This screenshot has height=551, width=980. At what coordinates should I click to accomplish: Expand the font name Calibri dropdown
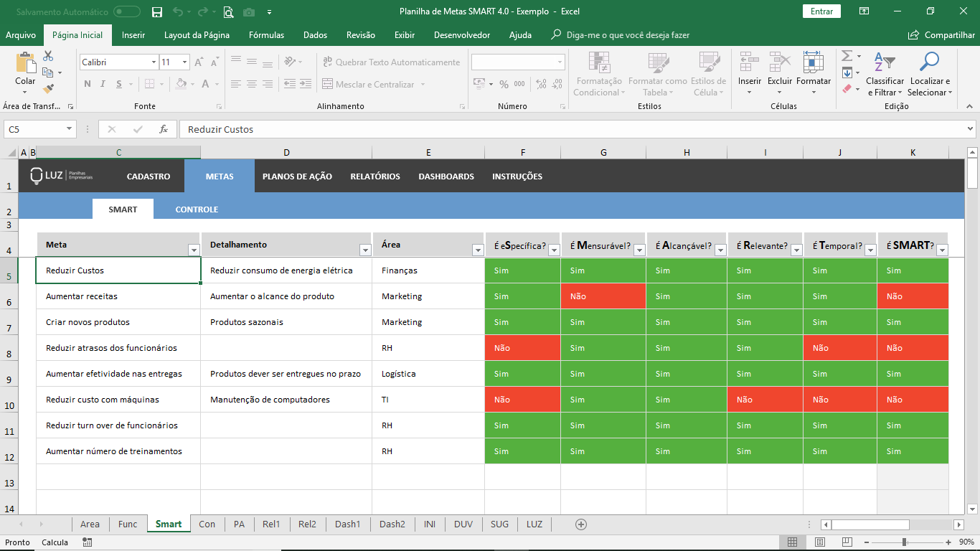pos(154,62)
